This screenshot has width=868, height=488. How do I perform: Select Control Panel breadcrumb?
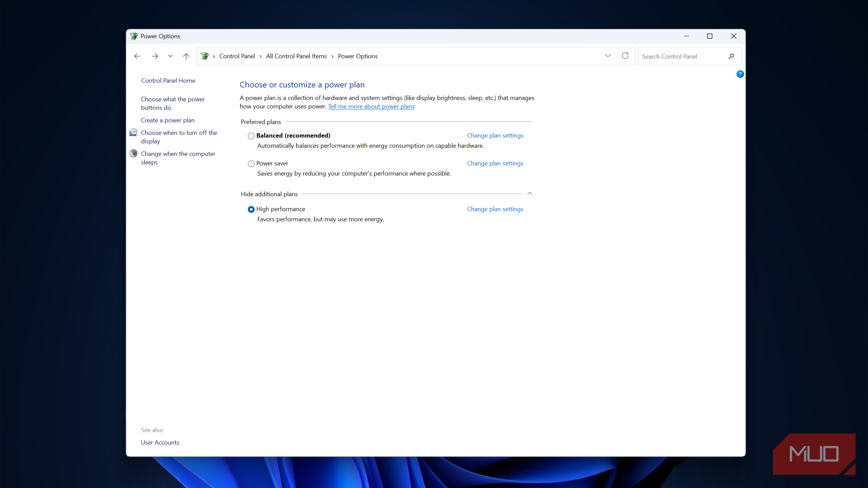pyautogui.click(x=237, y=56)
